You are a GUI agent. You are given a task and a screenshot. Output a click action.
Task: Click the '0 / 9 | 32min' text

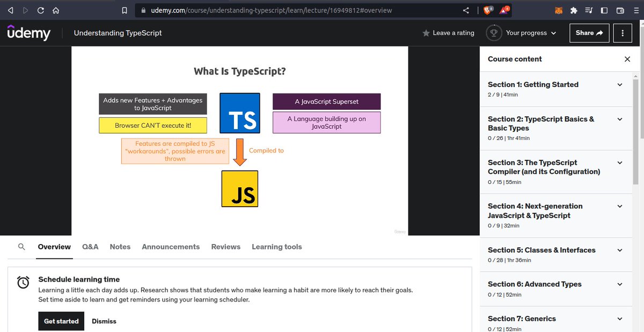pos(503,226)
